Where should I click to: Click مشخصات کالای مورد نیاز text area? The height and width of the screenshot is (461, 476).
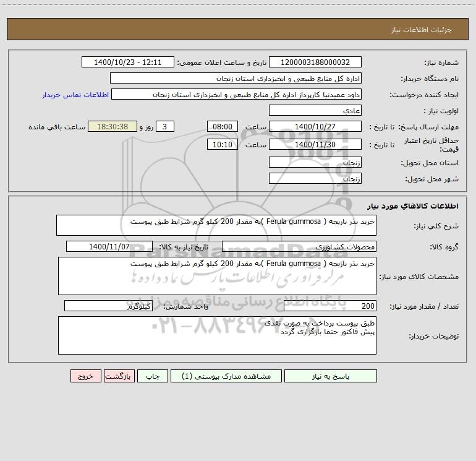point(217,276)
